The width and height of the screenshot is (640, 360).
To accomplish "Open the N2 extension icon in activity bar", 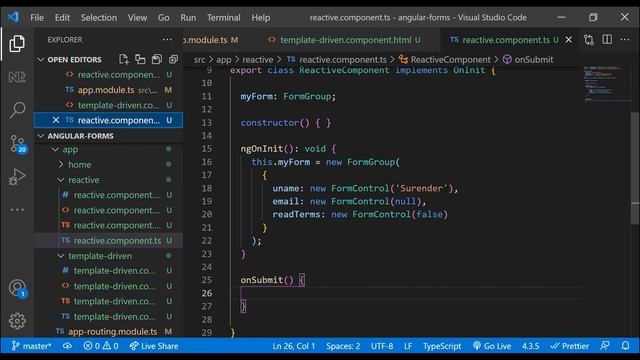I will click(17, 77).
